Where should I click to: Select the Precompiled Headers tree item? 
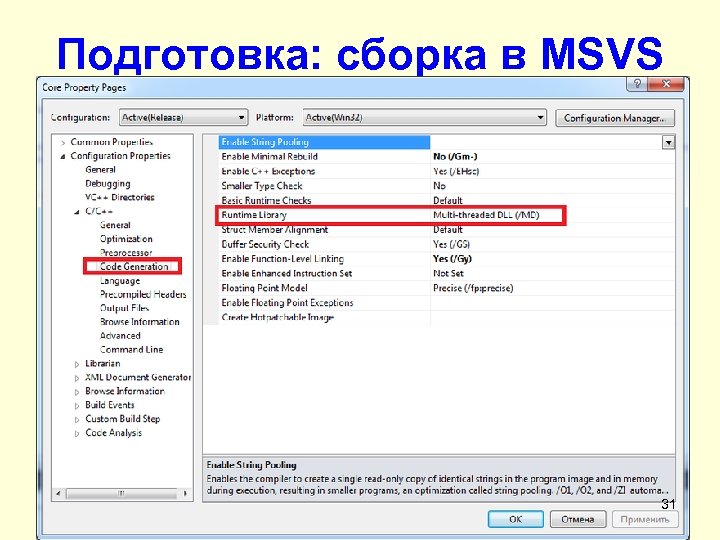click(x=143, y=294)
